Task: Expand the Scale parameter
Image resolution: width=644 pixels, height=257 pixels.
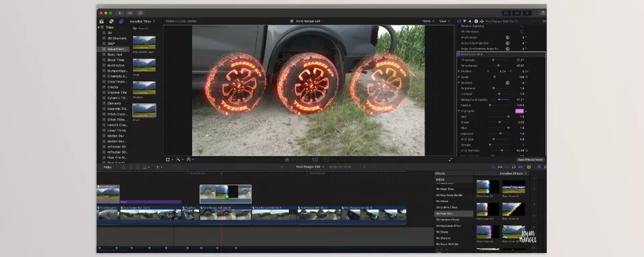Action: 459,76
